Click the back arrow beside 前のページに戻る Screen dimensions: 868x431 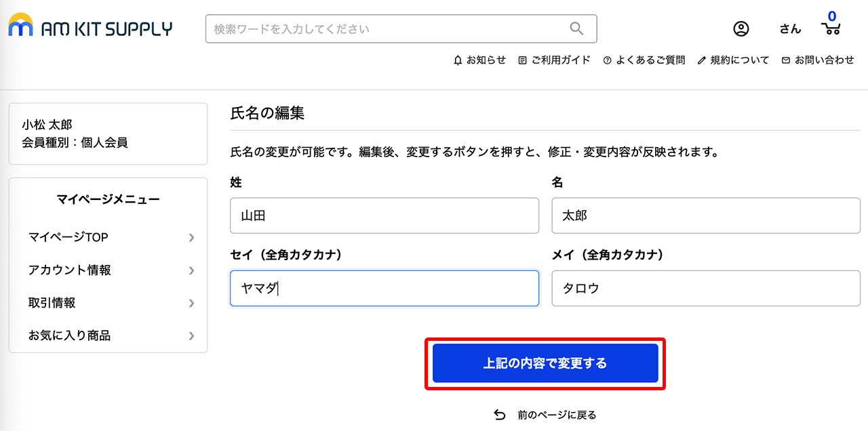point(500,413)
